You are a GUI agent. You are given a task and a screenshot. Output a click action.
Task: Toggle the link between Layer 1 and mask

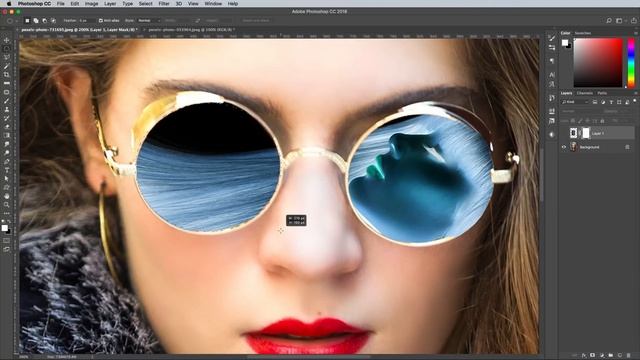(x=580, y=133)
